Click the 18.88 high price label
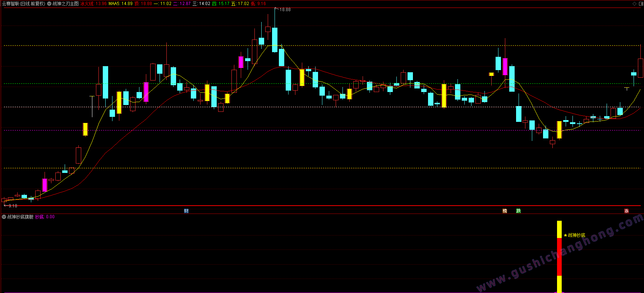The height and width of the screenshot is (293, 644). click(285, 10)
